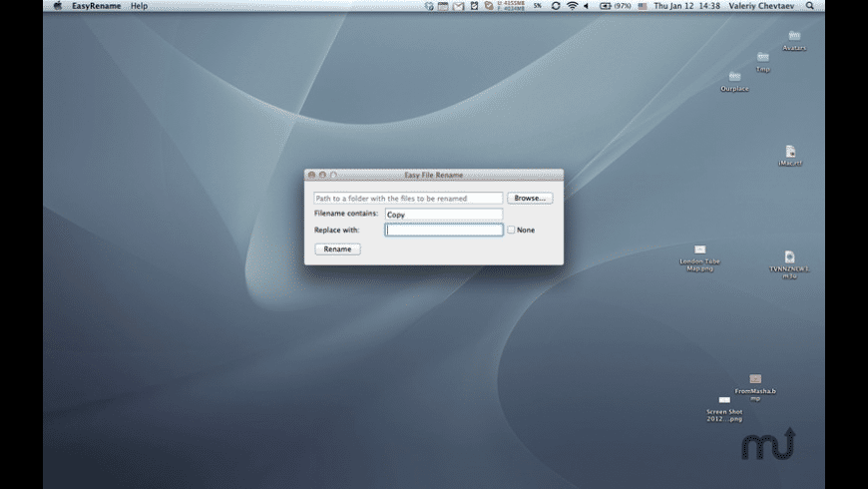Select the Avatars folder on desktop
The image size is (868, 489).
point(794,41)
